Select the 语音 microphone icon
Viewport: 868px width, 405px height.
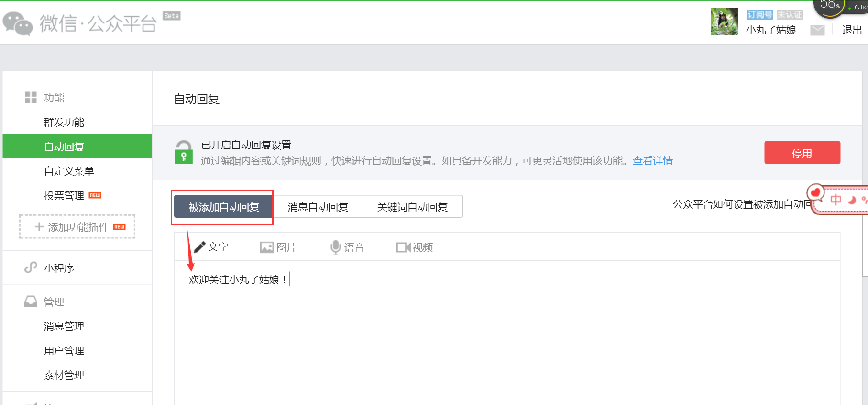(x=336, y=247)
